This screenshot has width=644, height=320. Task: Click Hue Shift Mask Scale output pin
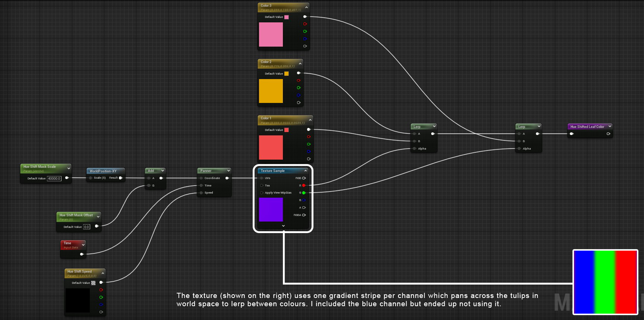pyautogui.click(x=67, y=178)
